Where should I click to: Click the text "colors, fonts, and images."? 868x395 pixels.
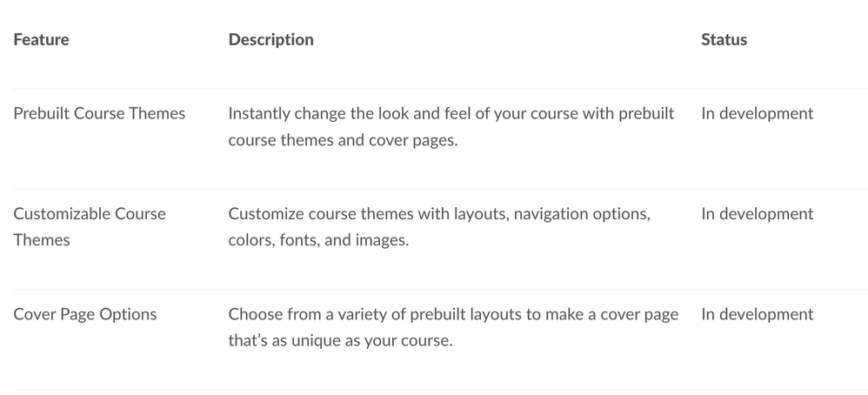tap(317, 239)
